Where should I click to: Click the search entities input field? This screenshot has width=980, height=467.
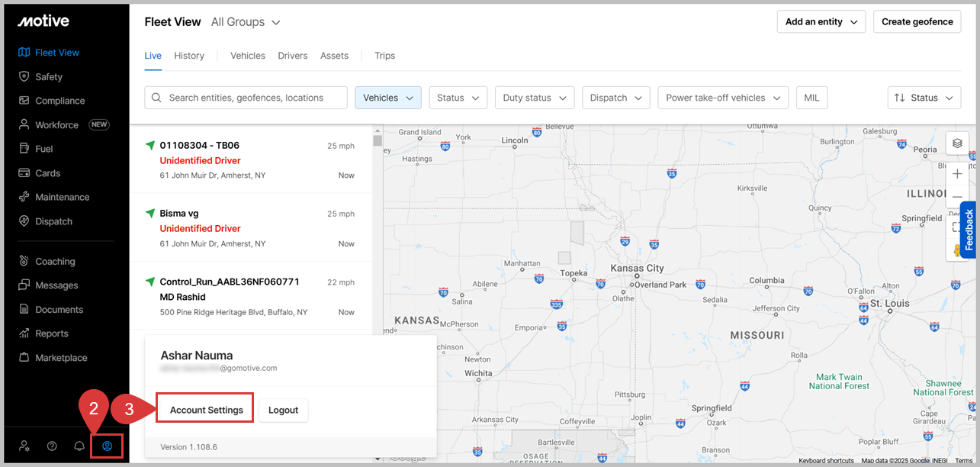click(246, 98)
